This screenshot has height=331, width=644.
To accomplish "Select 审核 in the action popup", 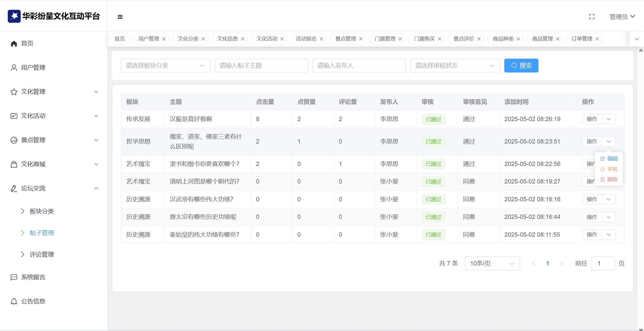I will pyautogui.click(x=609, y=169).
